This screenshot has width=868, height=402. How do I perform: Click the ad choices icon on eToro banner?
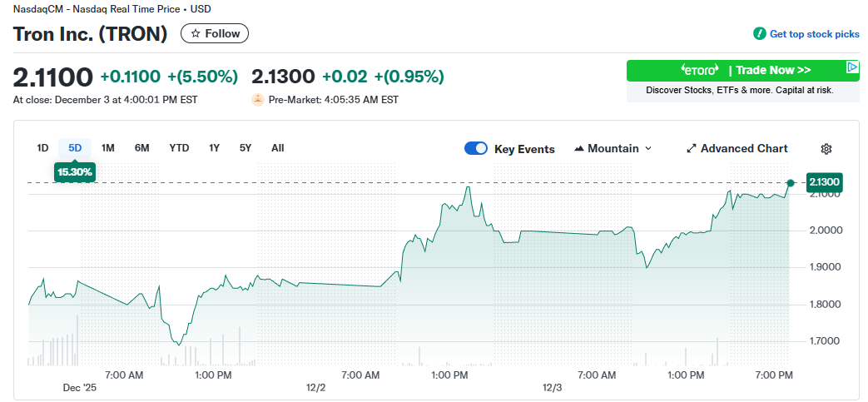(x=852, y=67)
